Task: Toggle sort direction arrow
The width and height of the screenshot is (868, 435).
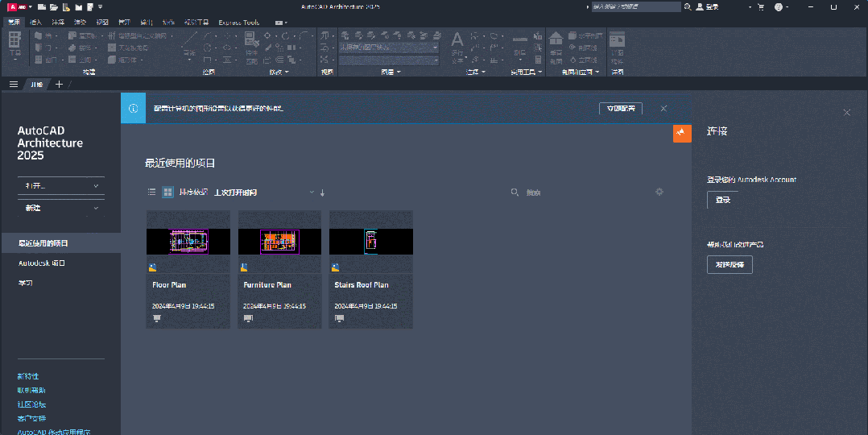Action: coord(322,193)
